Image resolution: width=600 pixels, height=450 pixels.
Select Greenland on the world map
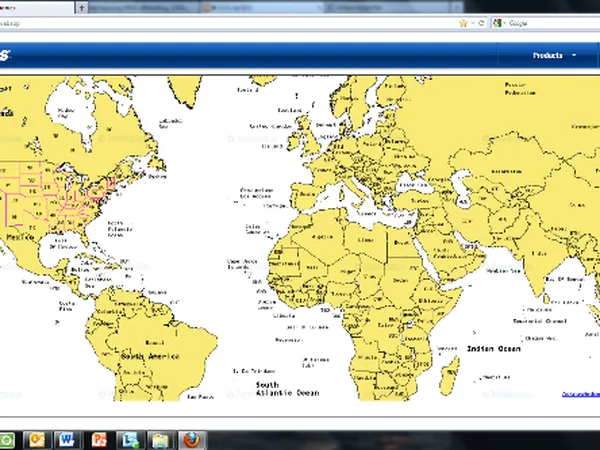click(x=185, y=90)
